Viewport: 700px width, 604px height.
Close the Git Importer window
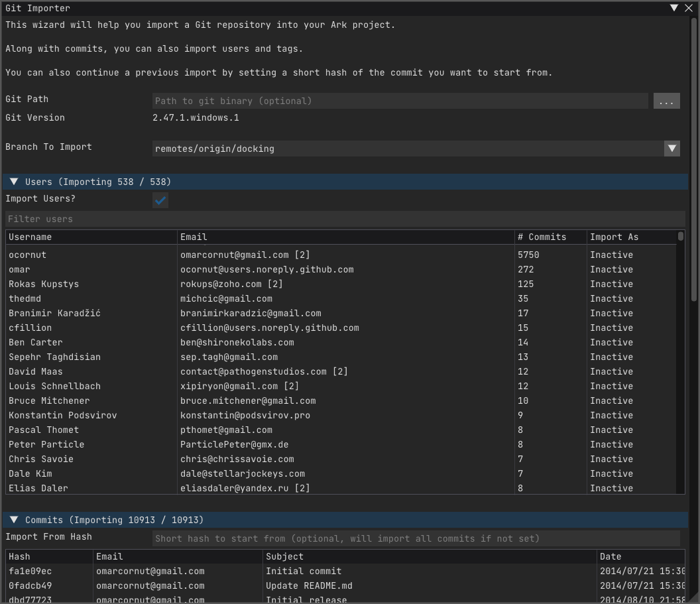[x=689, y=8]
